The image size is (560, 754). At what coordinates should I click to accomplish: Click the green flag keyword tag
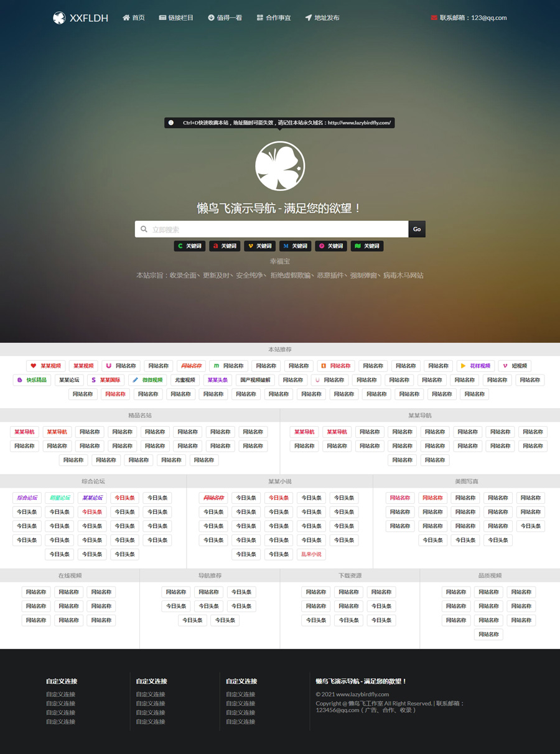[366, 246]
